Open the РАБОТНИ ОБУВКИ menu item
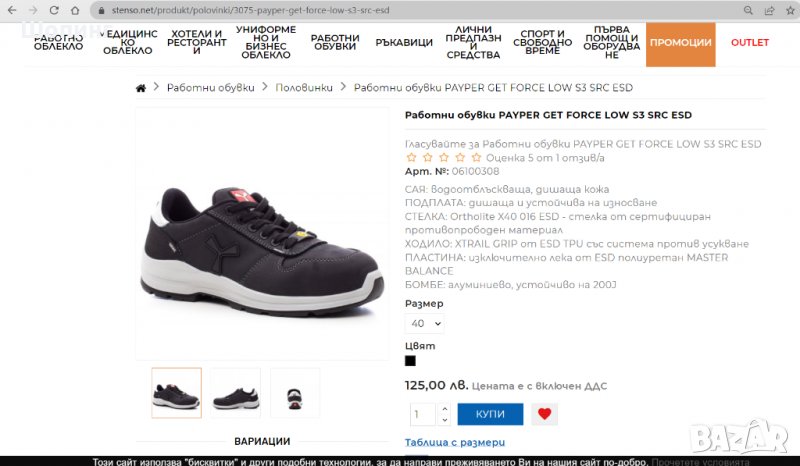The height and width of the screenshot is (466, 800). point(335,42)
